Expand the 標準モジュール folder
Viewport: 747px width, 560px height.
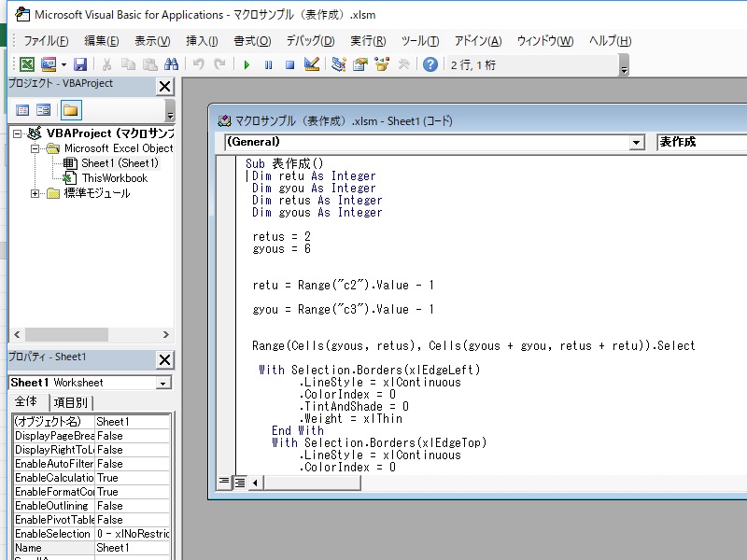[x=35, y=193]
